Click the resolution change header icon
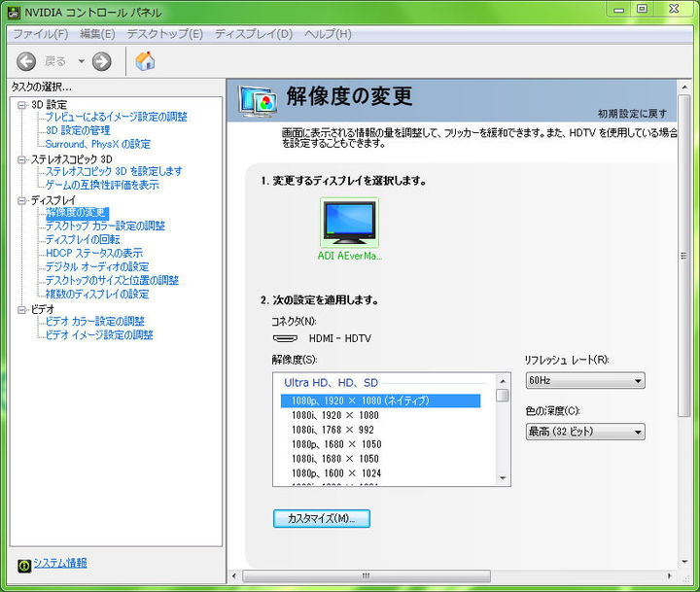The width and height of the screenshot is (700, 592). pyautogui.click(x=257, y=101)
